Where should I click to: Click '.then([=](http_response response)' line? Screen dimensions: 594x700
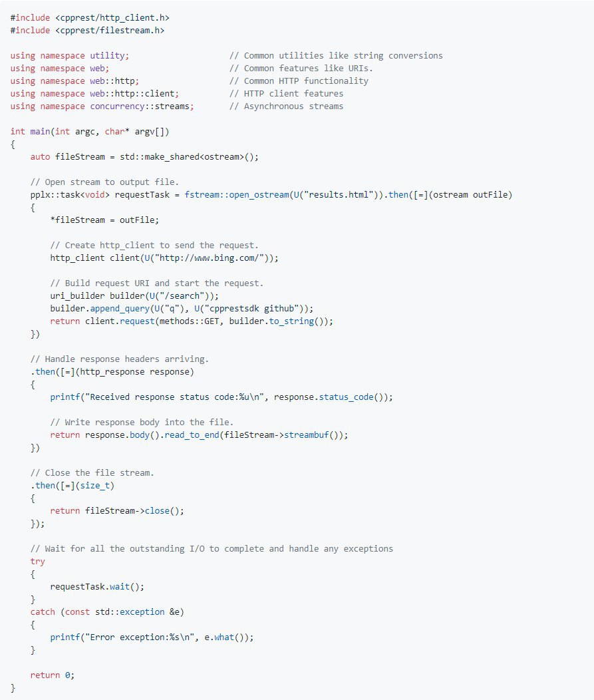point(112,372)
